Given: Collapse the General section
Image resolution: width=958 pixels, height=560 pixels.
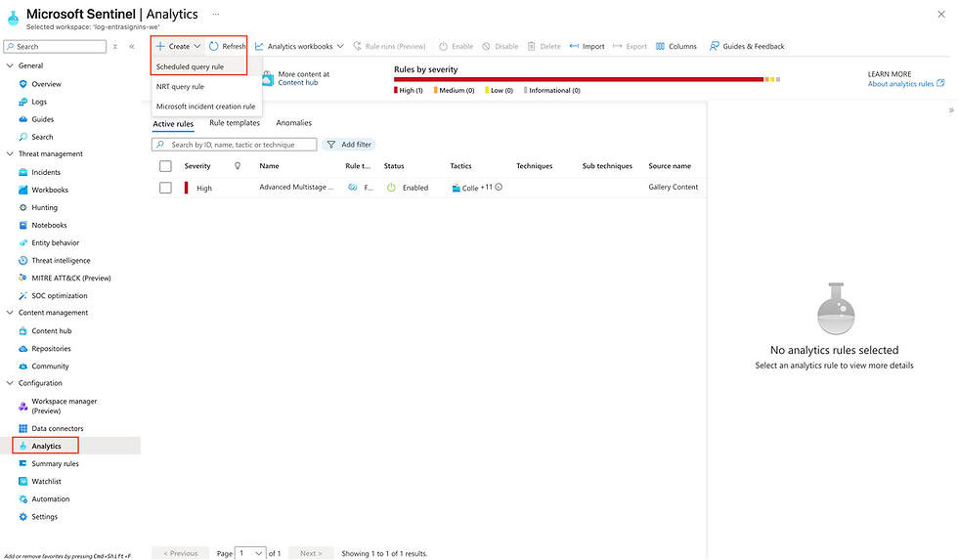Looking at the screenshot, I should tap(10, 65).
